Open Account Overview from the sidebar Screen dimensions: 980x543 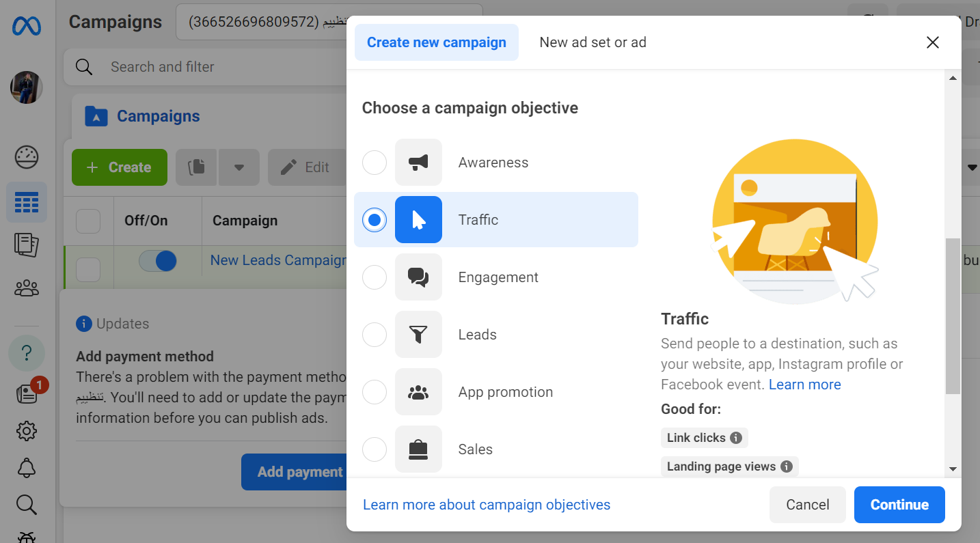[26, 156]
